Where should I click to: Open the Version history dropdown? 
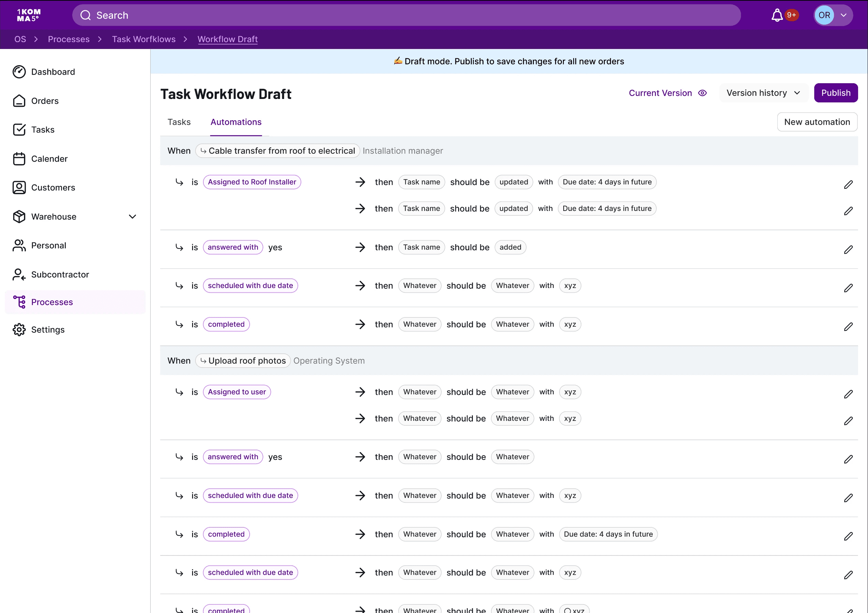(763, 93)
